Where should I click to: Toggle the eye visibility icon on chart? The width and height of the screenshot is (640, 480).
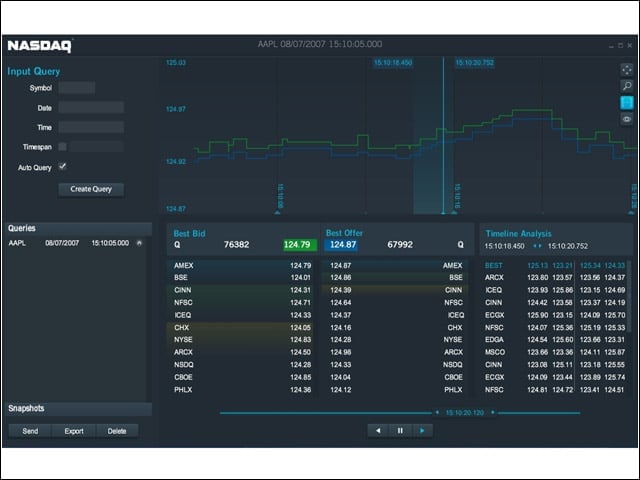pyautogui.click(x=627, y=119)
